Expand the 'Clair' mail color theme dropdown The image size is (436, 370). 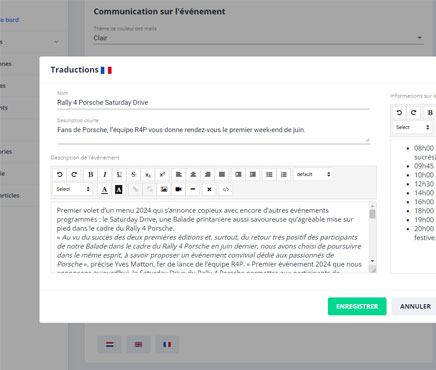259,38
